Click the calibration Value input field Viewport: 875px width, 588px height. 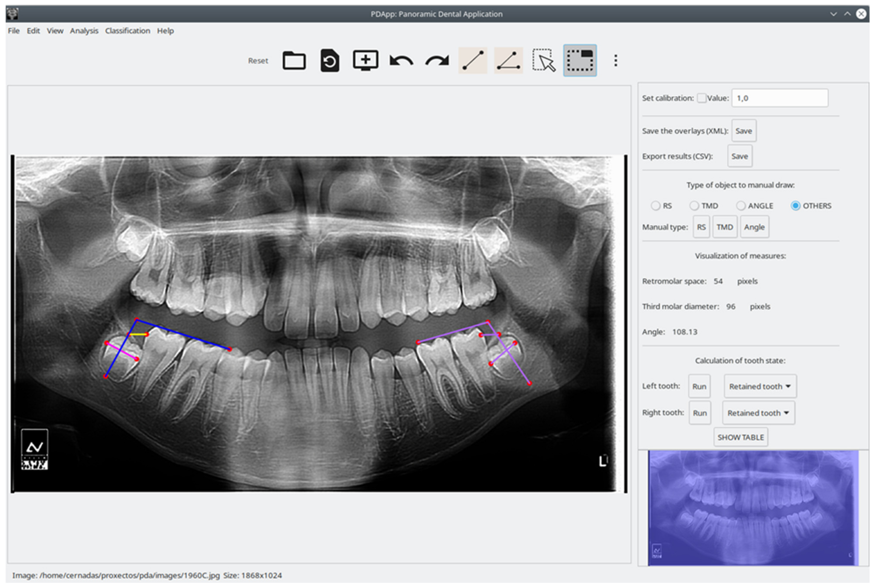pyautogui.click(x=779, y=98)
